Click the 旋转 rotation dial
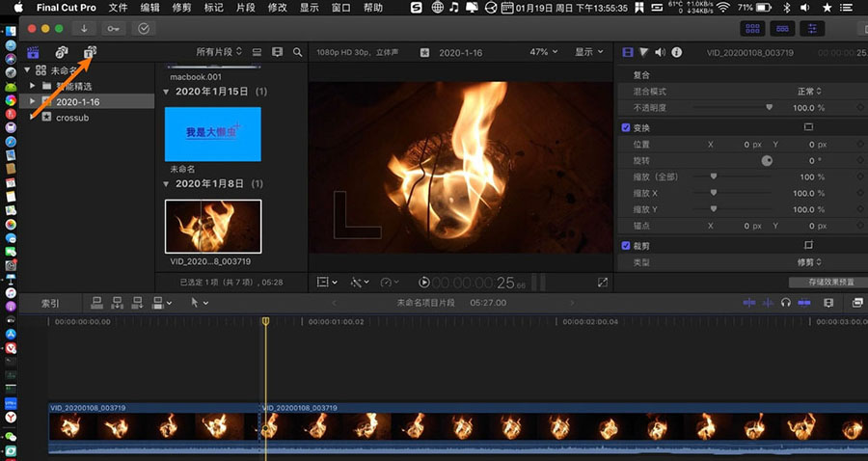The width and height of the screenshot is (868, 461). pyautogui.click(x=767, y=160)
